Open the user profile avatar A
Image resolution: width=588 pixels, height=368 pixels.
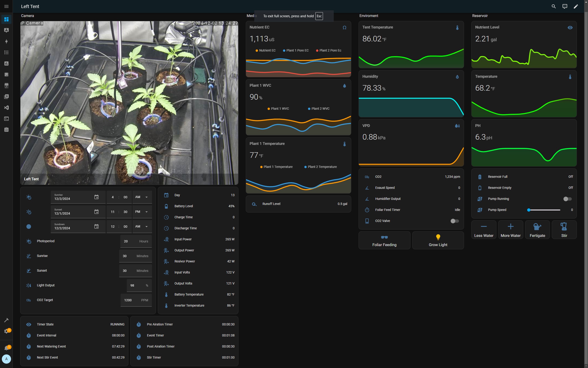click(6, 359)
